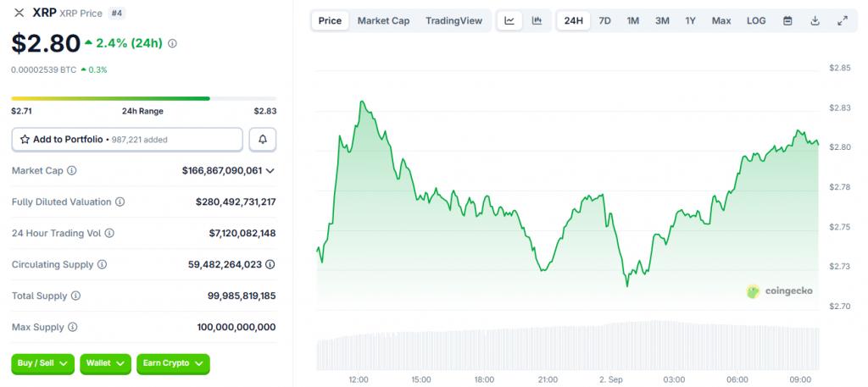
Task: Select the 24H time range
Action: click(x=574, y=20)
